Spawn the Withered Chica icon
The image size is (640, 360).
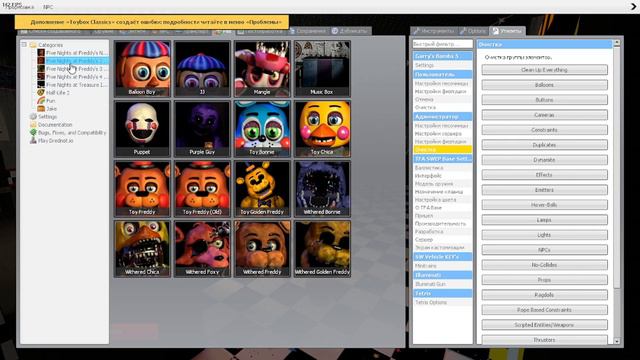point(142,249)
